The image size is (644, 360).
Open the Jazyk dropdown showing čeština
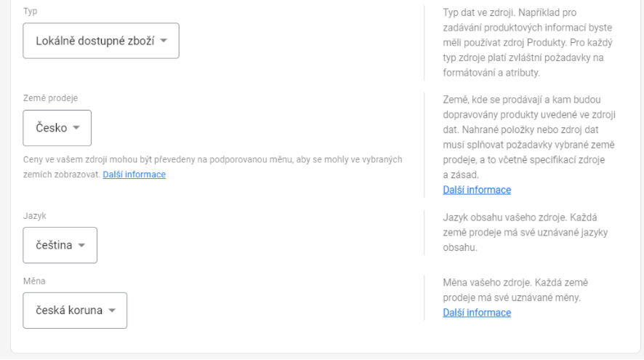pos(60,245)
